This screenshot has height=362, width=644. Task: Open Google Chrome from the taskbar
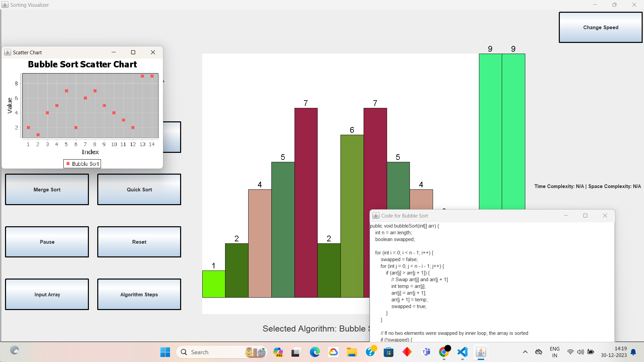click(443, 352)
